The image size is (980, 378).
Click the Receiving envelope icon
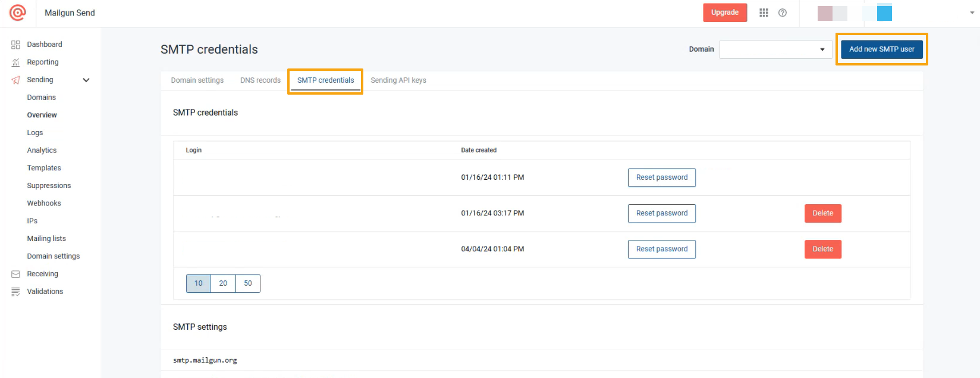tap(15, 274)
